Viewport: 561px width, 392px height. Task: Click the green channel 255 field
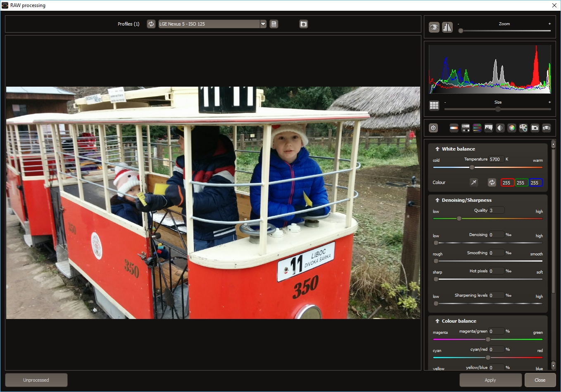pyautogui.click(x=521, y=182)
